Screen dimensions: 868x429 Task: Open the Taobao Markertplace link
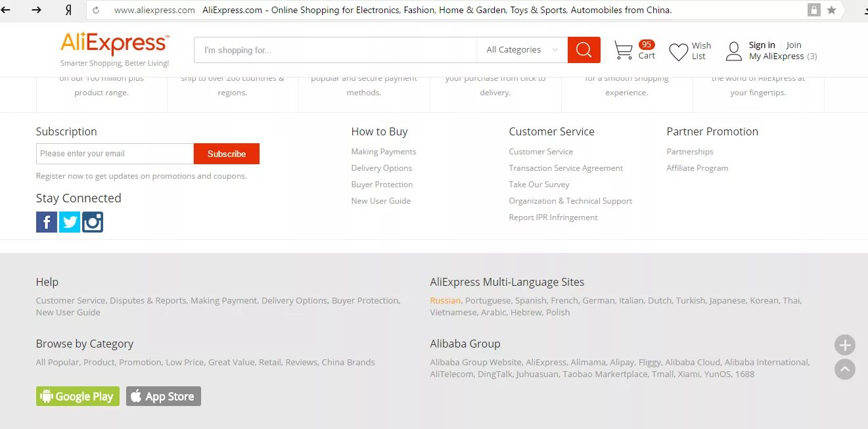click(x=605, y=374)
